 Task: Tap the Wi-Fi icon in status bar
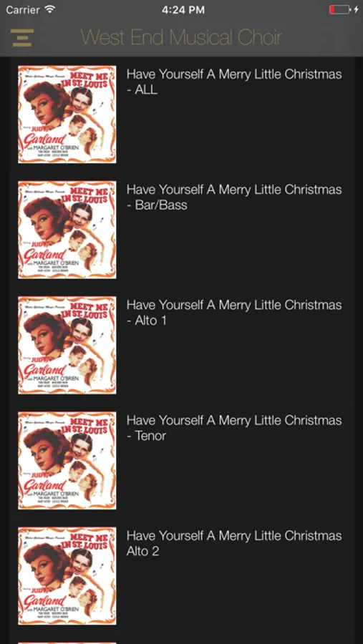coord(49,9)
